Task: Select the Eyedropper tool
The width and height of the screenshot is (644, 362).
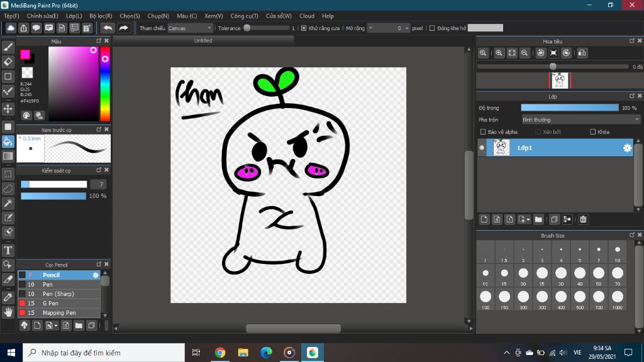Action: 8,297
